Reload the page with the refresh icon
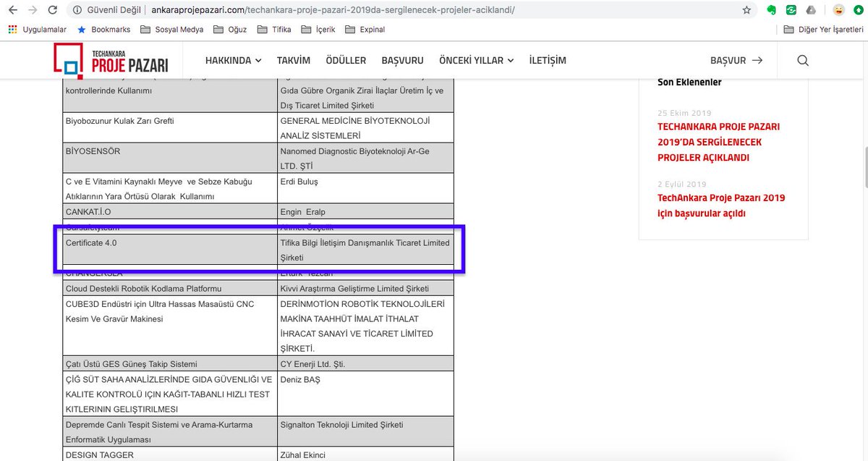The height and width of the screenshot is (461, 868). (52, 10)
